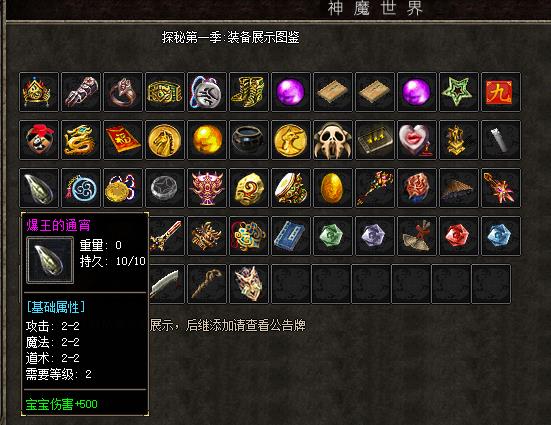Image resolution: width=551 pixels, height=425 pixels.
Task: Select the golden dragon item
Action: (81, 140)
